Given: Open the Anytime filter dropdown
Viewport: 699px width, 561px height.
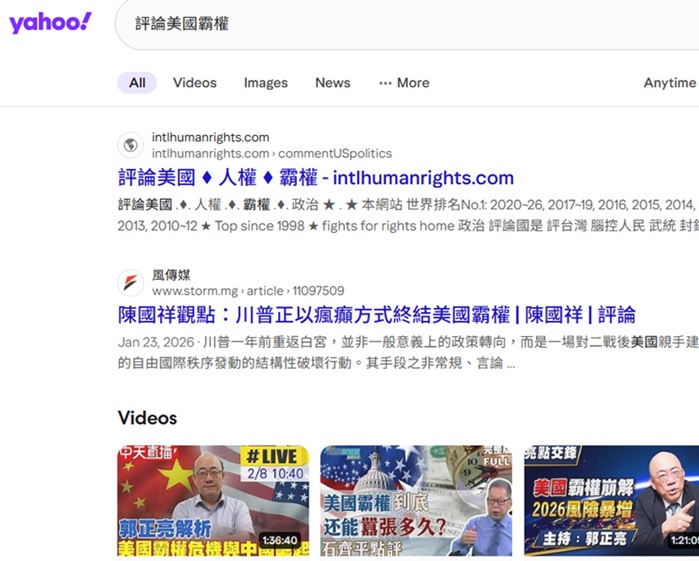Looking at the screenshot, I should pos(669,83).
